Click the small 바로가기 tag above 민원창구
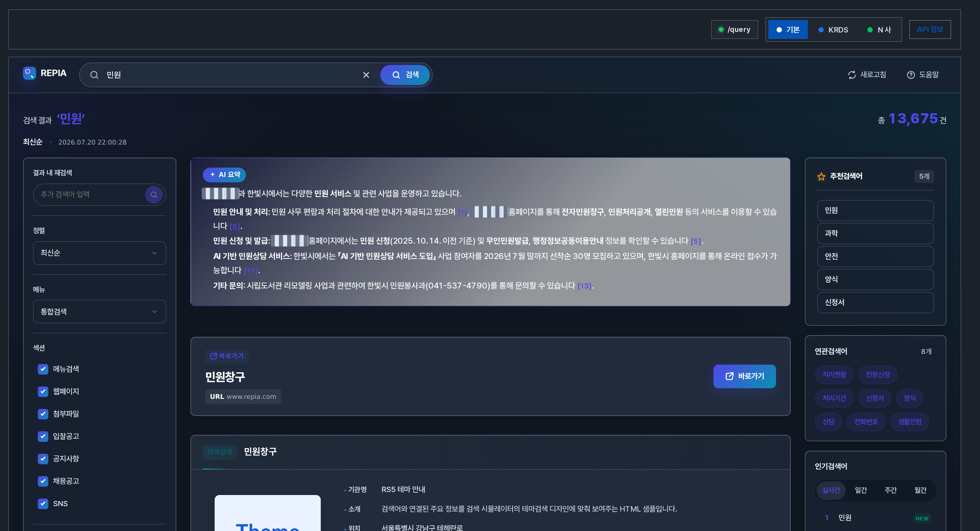 click(227, 356)
